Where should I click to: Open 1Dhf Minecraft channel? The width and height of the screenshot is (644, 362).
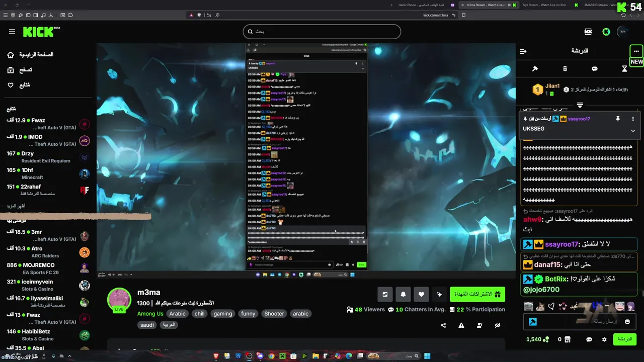point(48,173)
